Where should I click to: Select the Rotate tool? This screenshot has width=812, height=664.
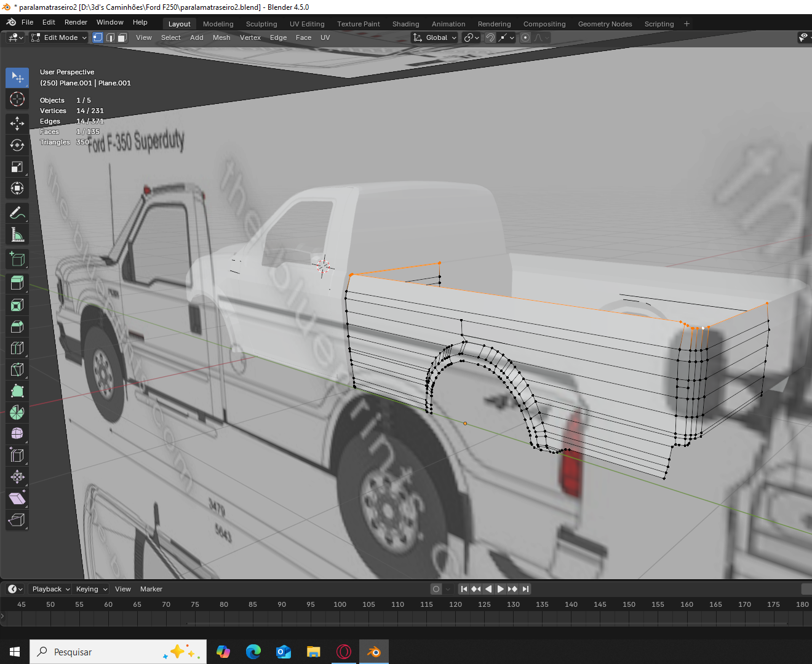coord(17,145)
